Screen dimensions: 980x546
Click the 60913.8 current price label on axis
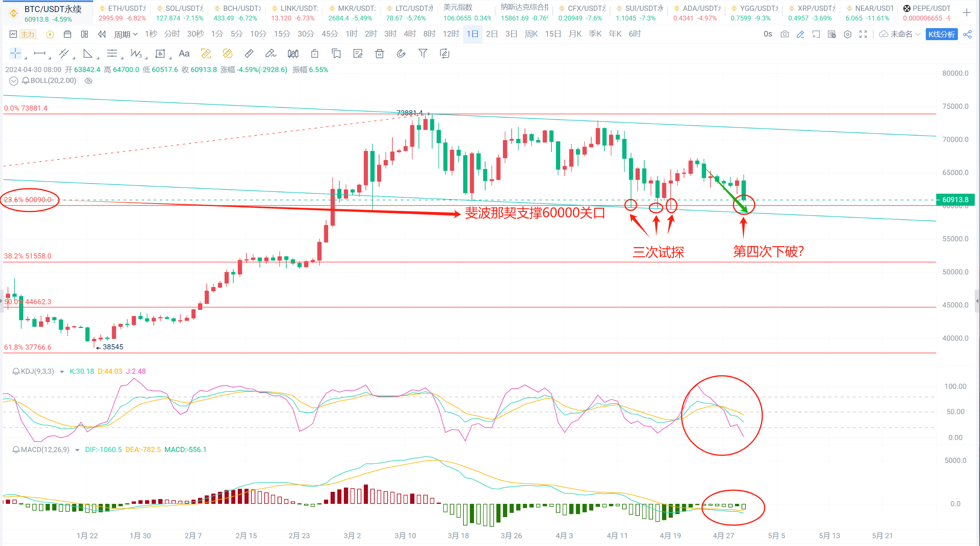click(x=955, y=200)
